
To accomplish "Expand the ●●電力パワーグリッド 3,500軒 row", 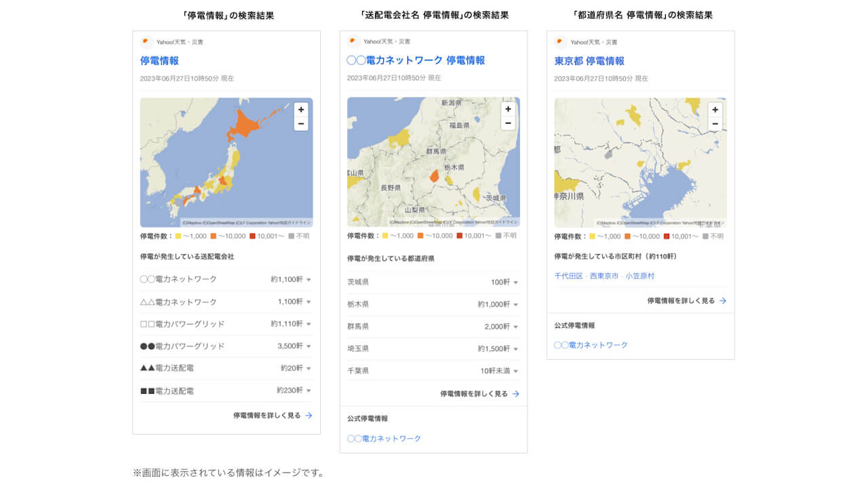I will 309,346.
